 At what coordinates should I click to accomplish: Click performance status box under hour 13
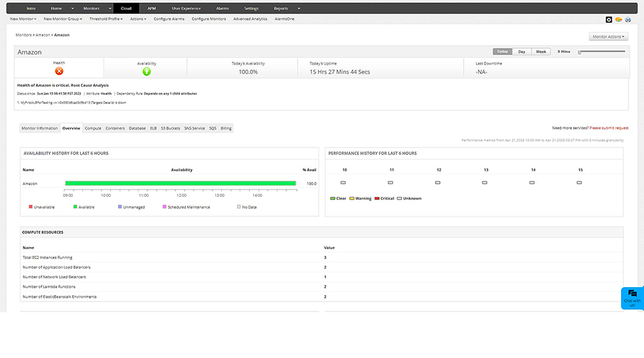pos(484,183)
